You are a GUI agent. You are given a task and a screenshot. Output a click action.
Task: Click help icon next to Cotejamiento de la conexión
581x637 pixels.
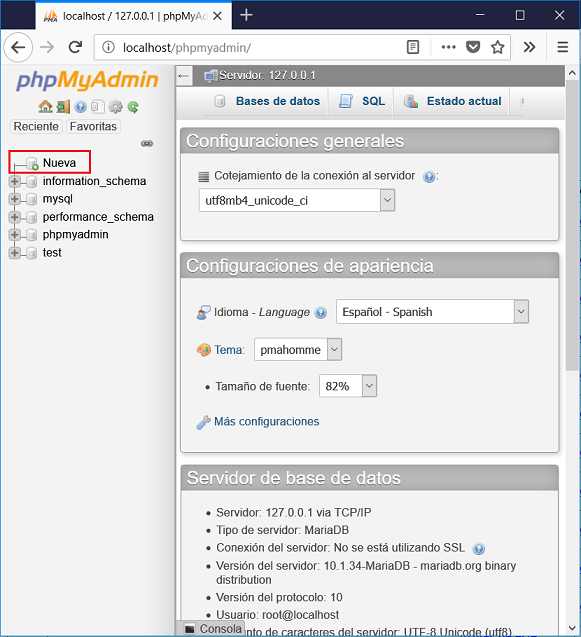click(429, 177)
